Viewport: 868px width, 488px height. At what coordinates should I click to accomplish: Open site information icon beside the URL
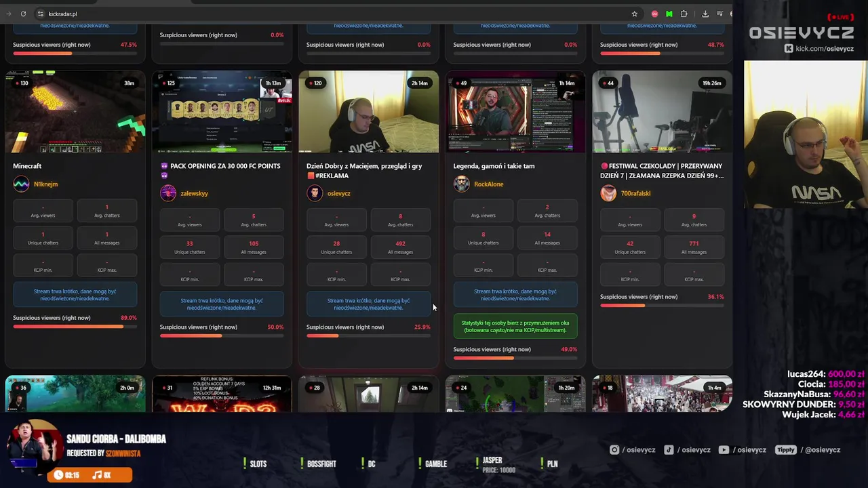point(40,14)
